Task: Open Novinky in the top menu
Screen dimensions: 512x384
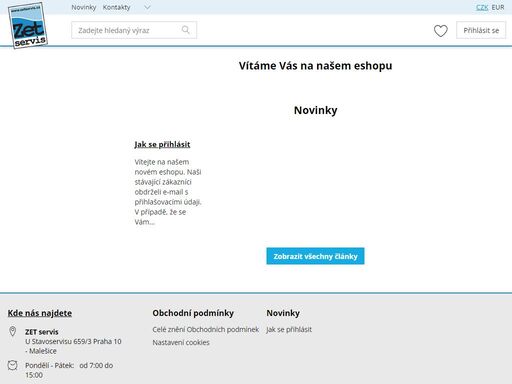Action: pyautogui.click(x=84, y=7)
